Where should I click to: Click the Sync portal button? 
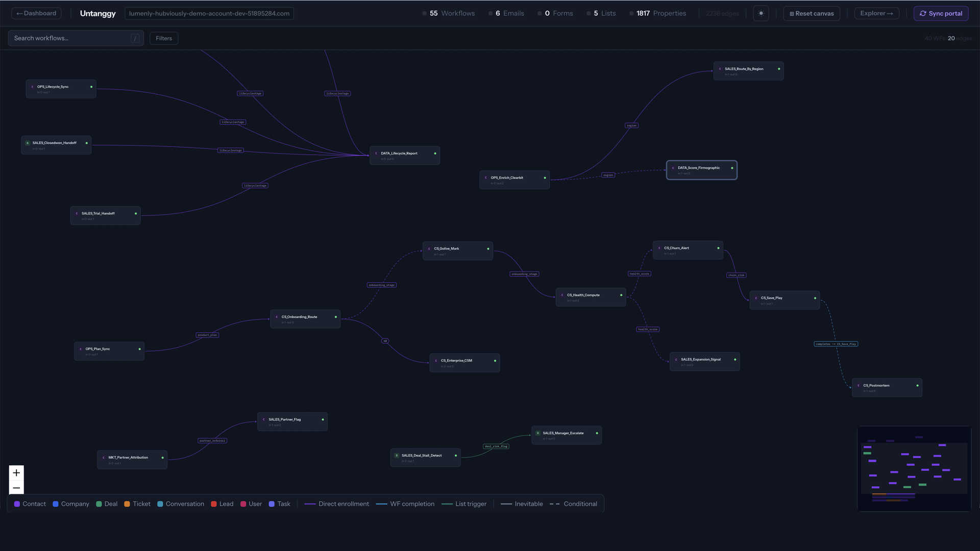click(941, 13)
